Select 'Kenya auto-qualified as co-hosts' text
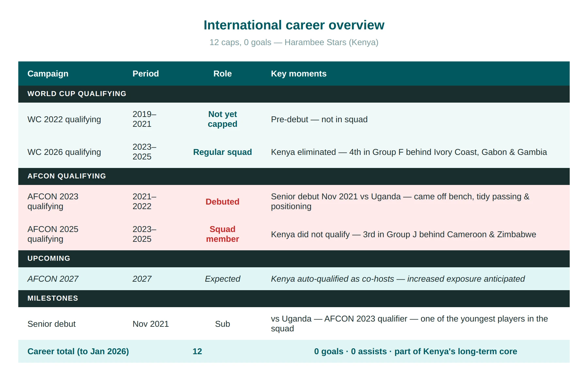 click(333, 279)
